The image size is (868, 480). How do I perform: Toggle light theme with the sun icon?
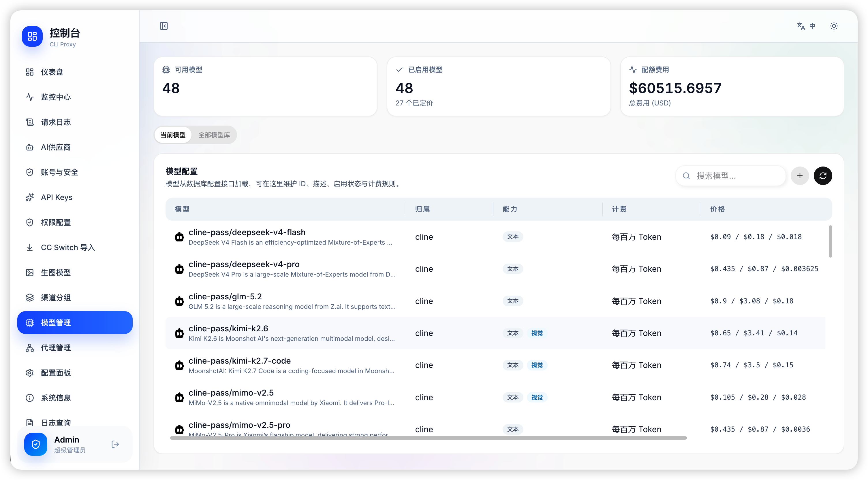pos(834,26)
